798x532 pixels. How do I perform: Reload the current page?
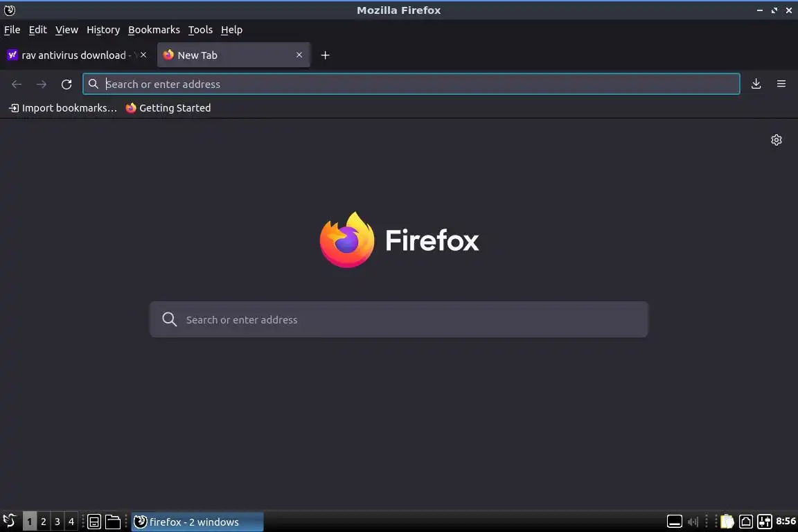[x=66, y=84]
